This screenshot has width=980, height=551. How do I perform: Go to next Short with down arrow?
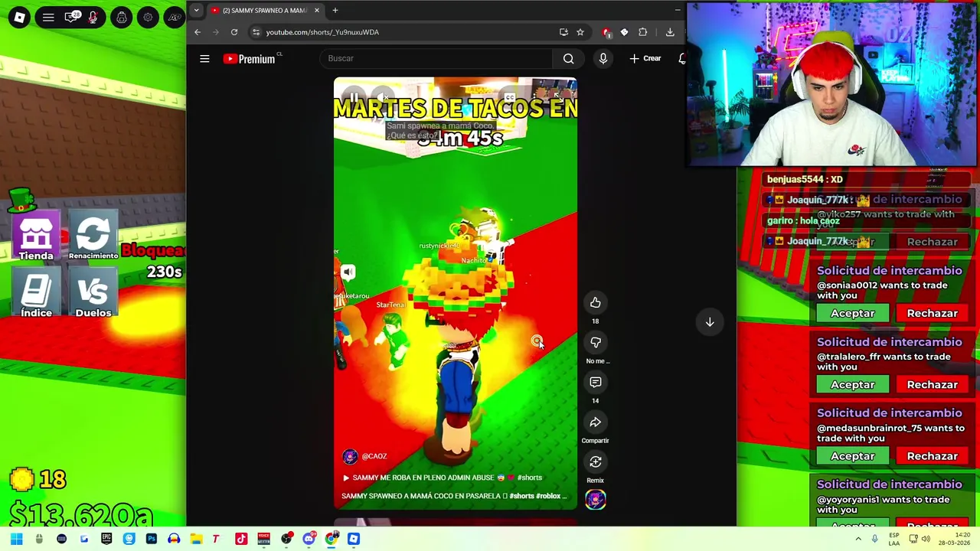pos(710,322)
